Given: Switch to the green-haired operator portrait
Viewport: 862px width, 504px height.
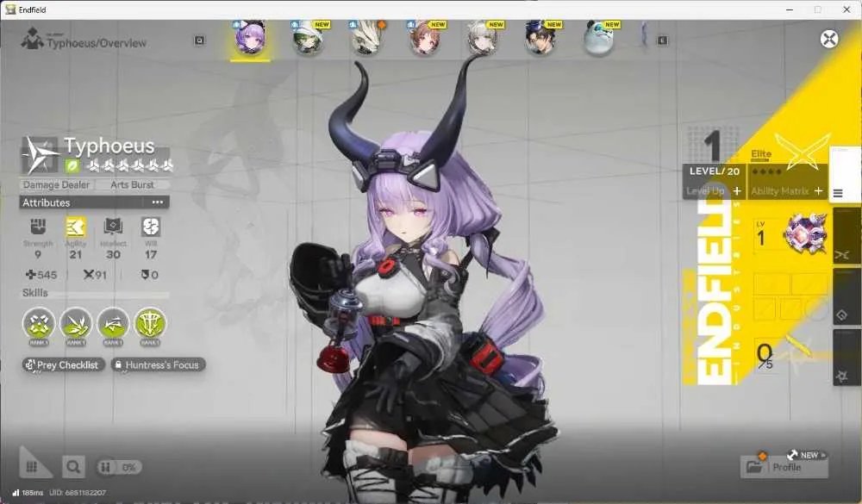Looking at the screenshot, I should [x=308, y=39].
